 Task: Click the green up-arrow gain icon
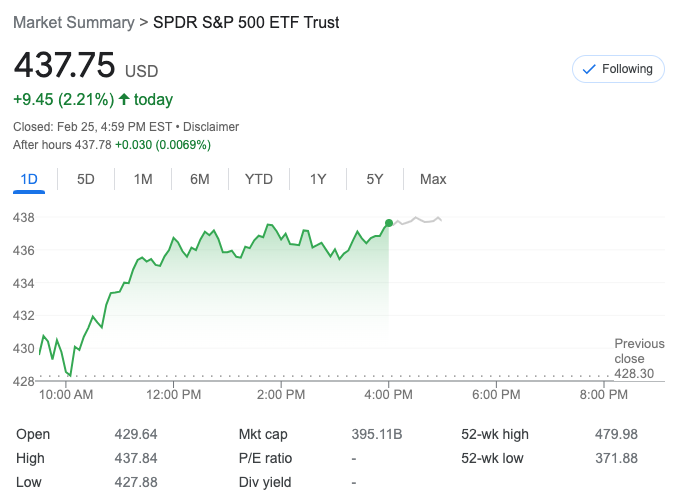(x=124, y=100)
